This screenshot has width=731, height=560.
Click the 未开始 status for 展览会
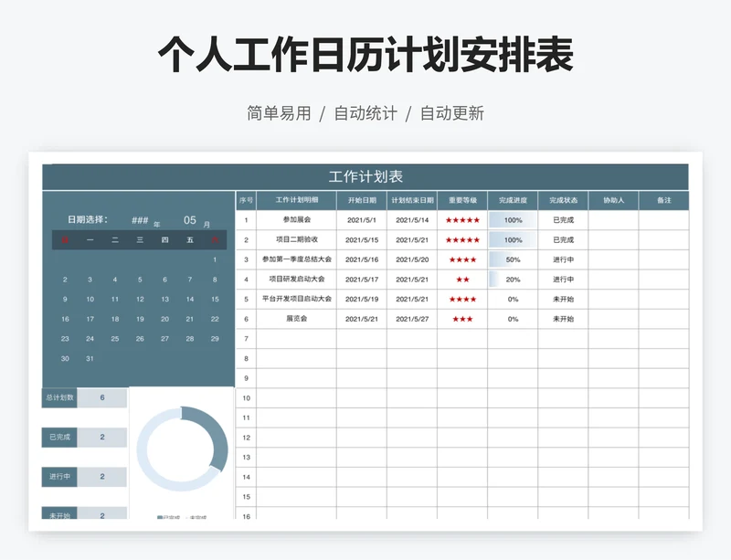[563, 319]
